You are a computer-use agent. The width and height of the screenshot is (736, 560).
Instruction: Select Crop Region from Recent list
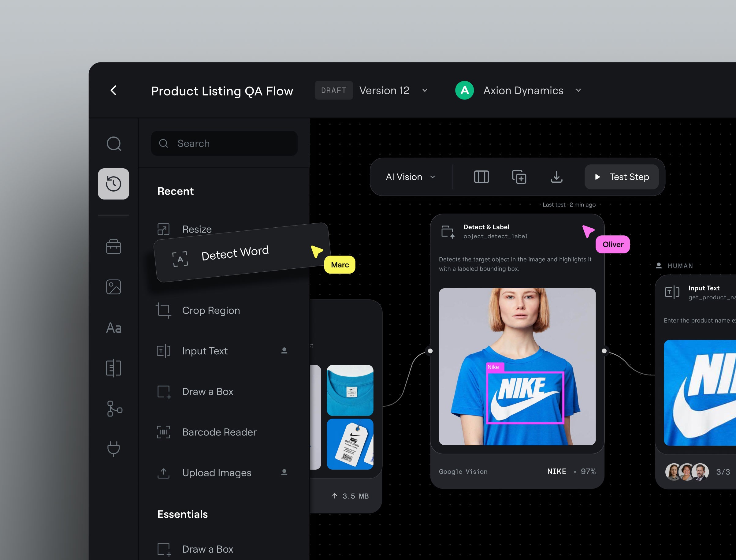pos(210,310)
